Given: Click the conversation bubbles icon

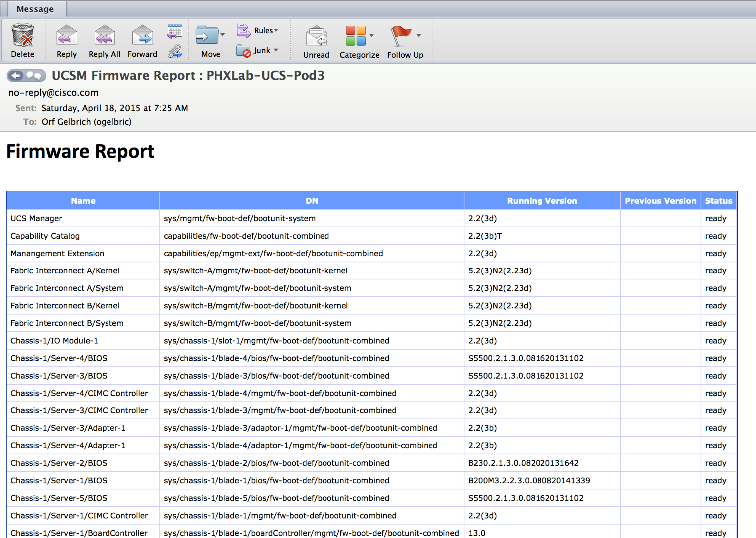Looking at the screenshot, I should point(34,75).
